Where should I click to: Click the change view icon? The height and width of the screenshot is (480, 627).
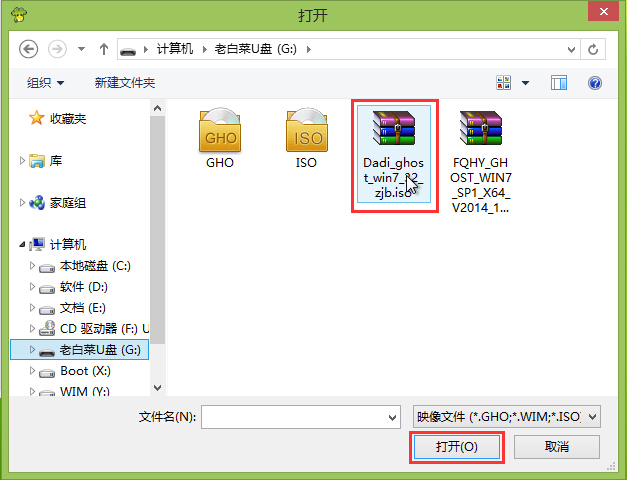[503, 83]
